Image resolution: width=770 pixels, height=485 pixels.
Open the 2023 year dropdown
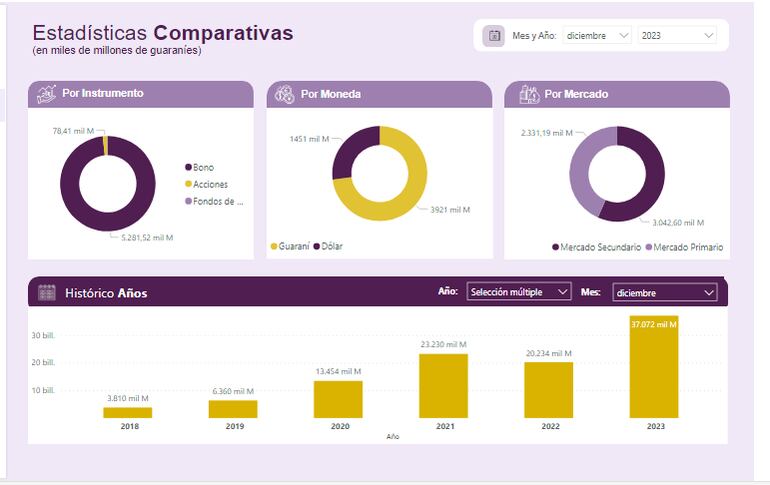coord(678,36)
